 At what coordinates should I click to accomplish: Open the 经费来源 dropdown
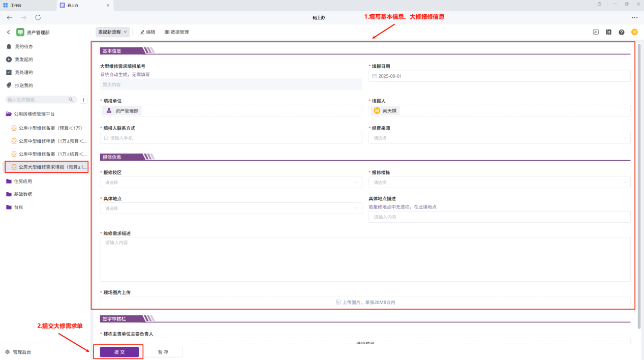click(499, 138)
